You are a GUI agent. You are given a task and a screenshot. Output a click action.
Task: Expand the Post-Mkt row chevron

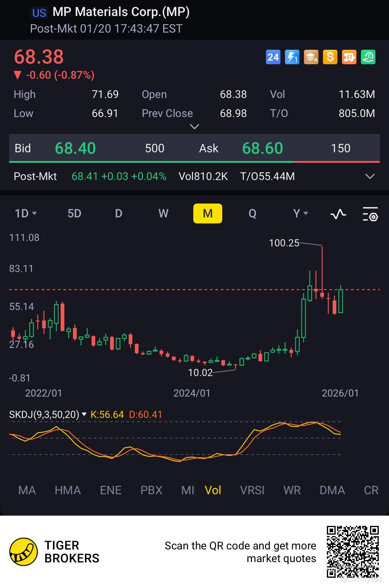(x=370, y=176)
